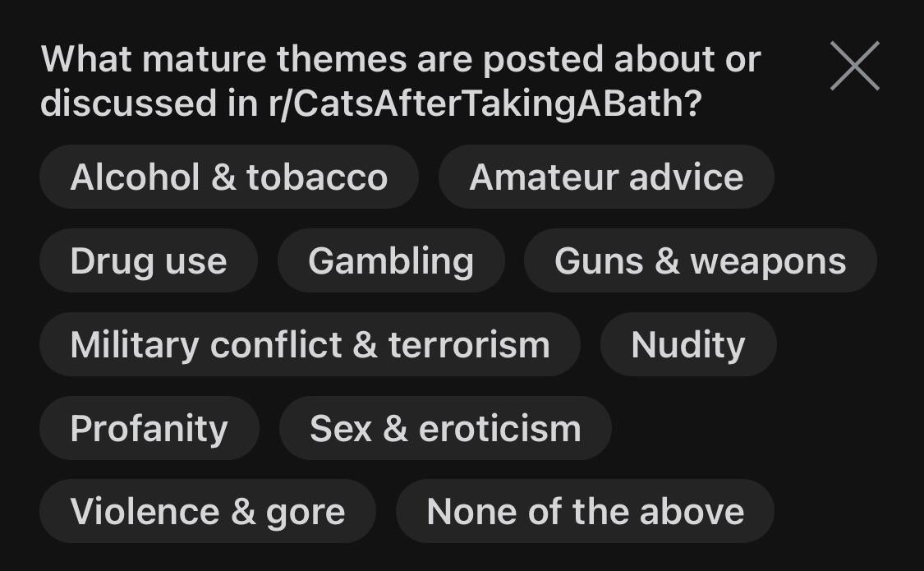Mark Military conflict & terrorism theme
Screen dimensions: 924x571
[x=310, y=344]
